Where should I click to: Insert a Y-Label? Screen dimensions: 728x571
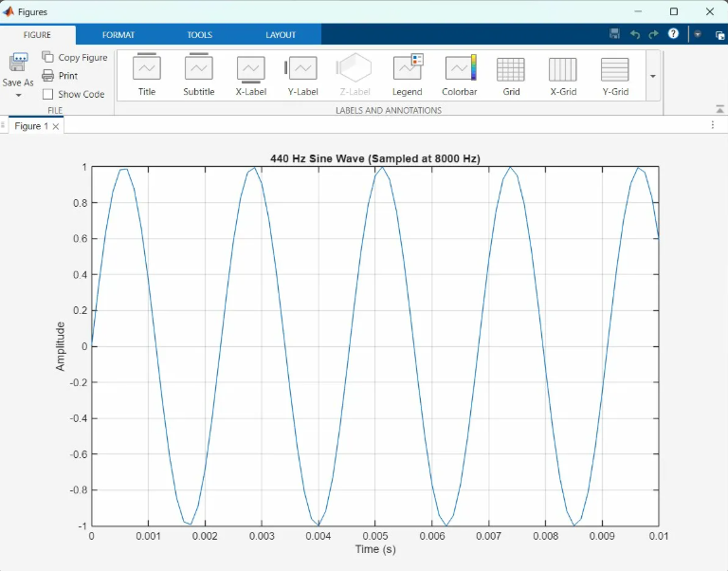point(302,75)
